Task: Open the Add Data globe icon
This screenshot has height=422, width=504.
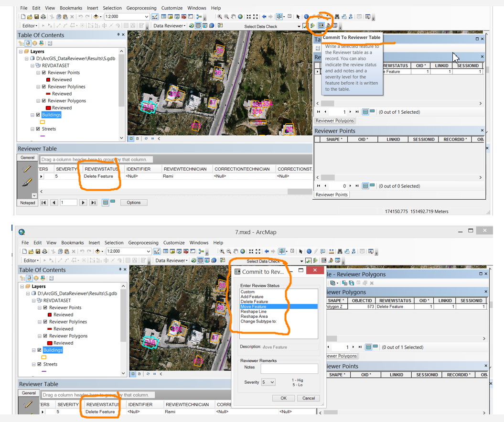Action: point(239,16)
